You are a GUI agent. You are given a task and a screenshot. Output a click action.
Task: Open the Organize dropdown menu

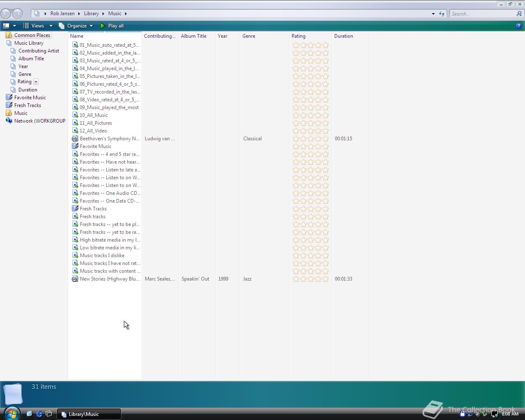point(76,26)
